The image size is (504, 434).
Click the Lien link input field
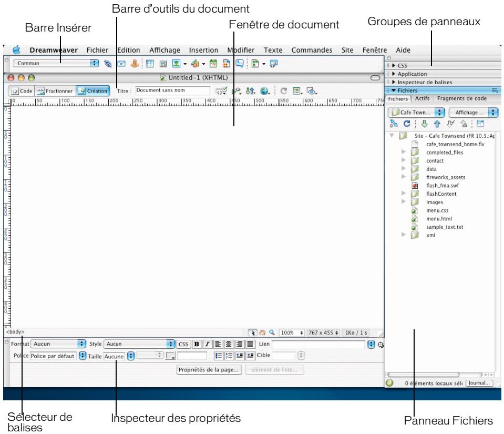click(x=318, y=345)
